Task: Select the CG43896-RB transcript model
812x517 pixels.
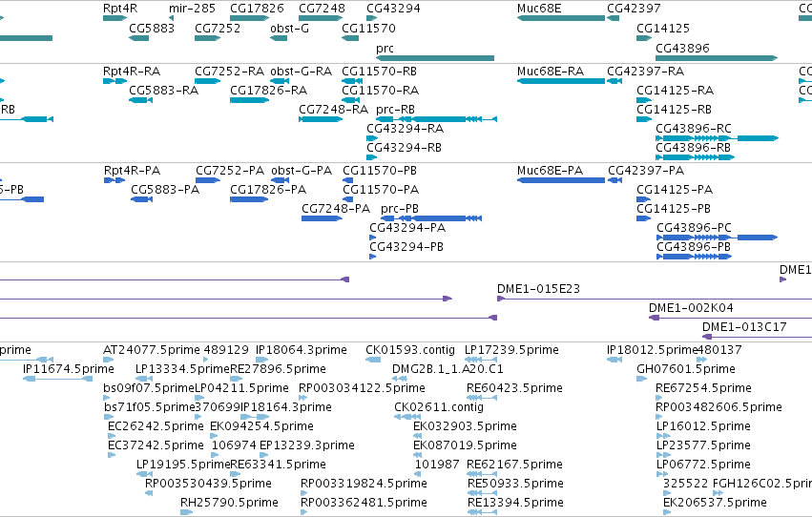Action: point(695,157)
